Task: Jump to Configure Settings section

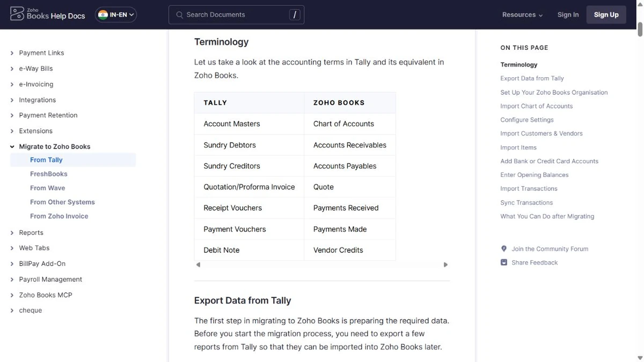Action: pyautogui.click(x=527, y=120)
